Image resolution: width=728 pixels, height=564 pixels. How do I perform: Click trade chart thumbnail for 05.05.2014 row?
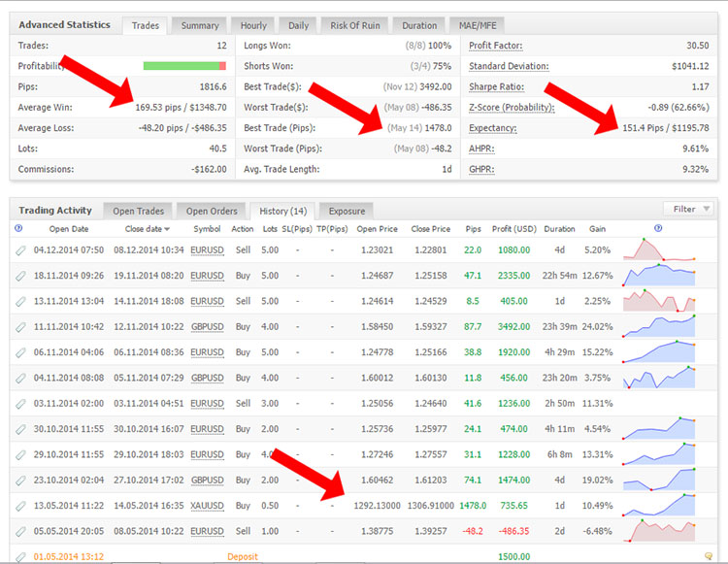pyautogui.click(x=659, y=530)
